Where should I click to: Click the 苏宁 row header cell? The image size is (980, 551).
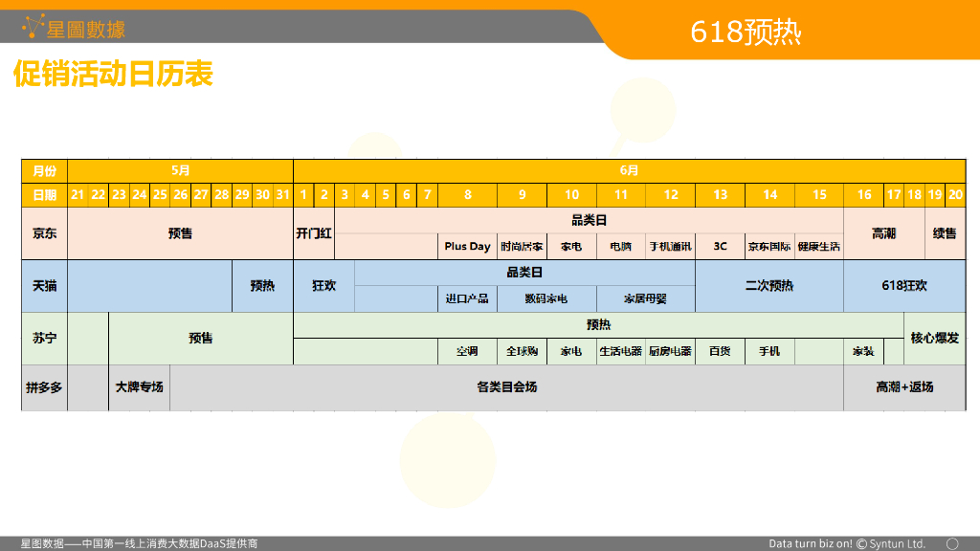pos(44,338)
